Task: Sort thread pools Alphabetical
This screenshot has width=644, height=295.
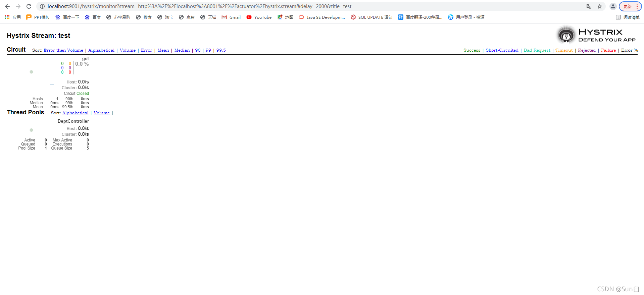Action: click(x=76, y=113)
